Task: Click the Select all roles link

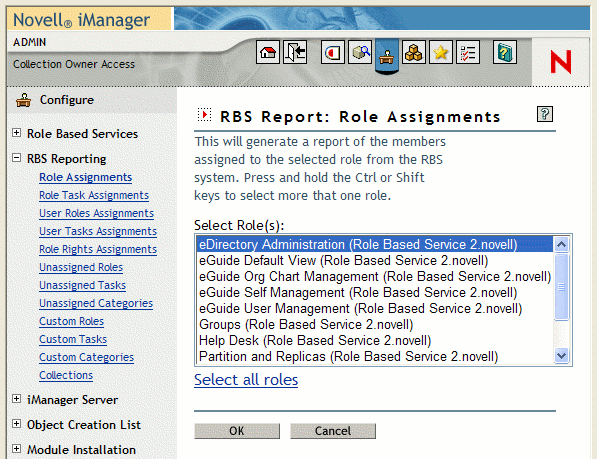Action: coord(246,380)
